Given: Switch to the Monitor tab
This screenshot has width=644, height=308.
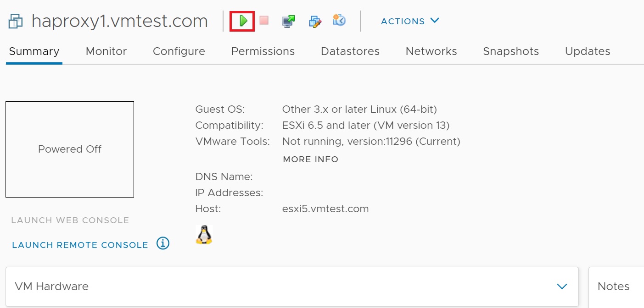Looking at the screenshot, I should tap(106, 51).
